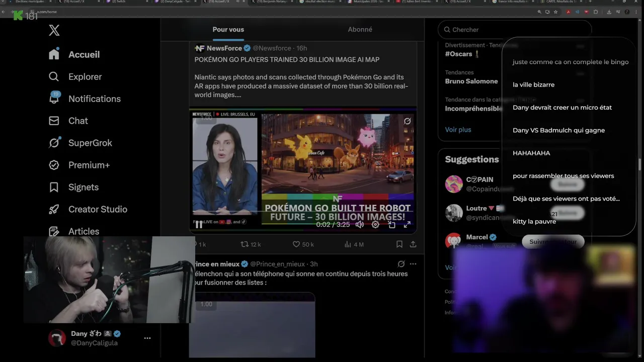Switch to Abonné tab
644x362 pixels.
(360, 30)
